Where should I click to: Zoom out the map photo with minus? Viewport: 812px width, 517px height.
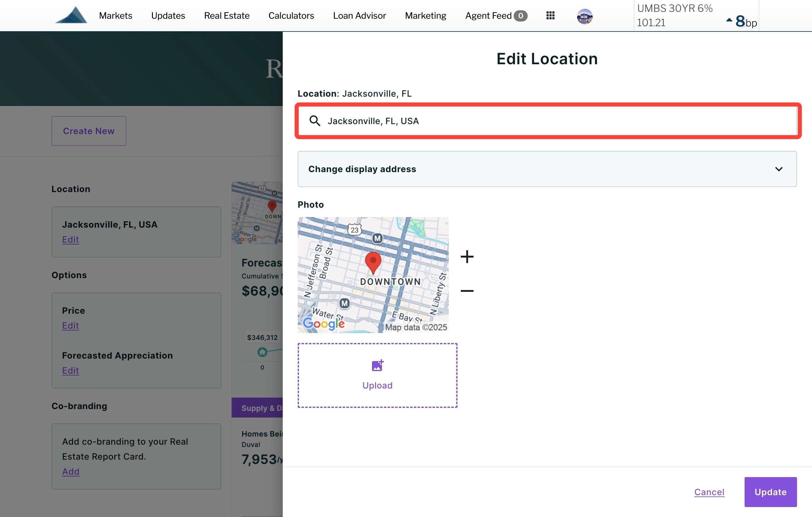pyautogui.click(x=467, y=291)
